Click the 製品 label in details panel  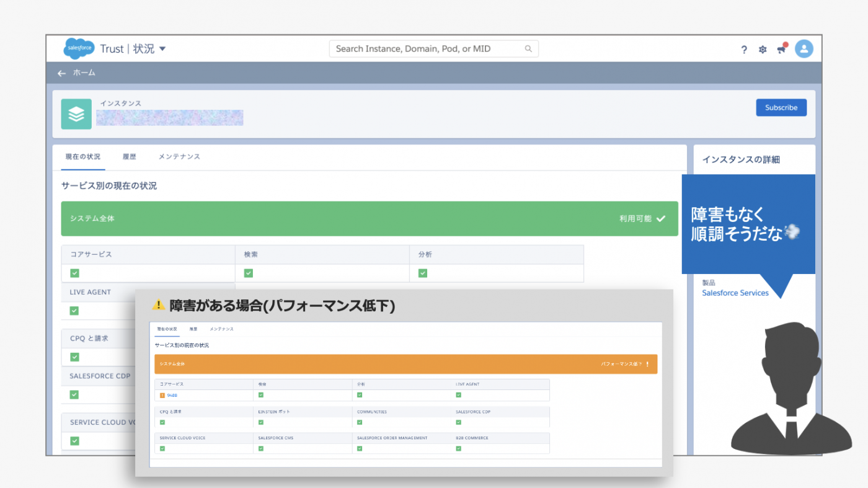(x=709, y=282)
